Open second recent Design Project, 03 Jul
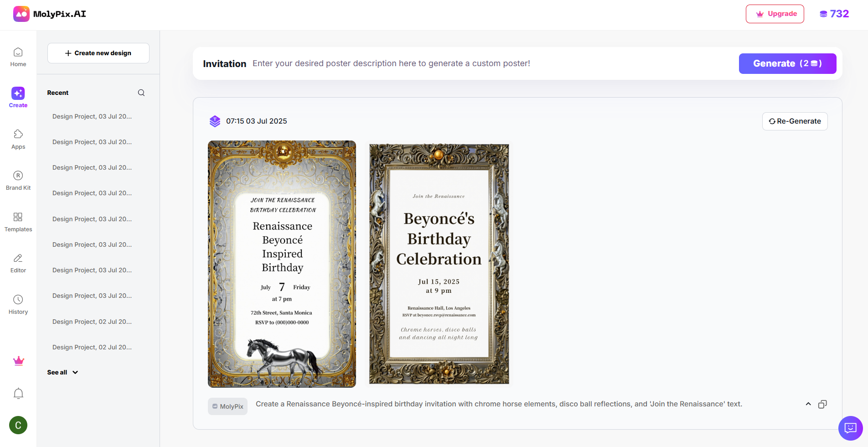Image resolution: width=868 pixels, height=447 pixels. 92,142
